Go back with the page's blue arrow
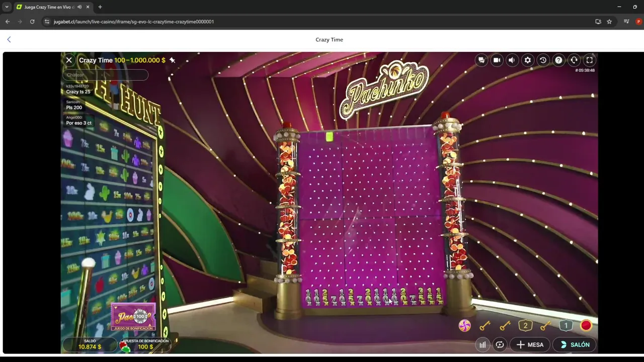Screen dimensions: 644x362 tap(9, 39)
